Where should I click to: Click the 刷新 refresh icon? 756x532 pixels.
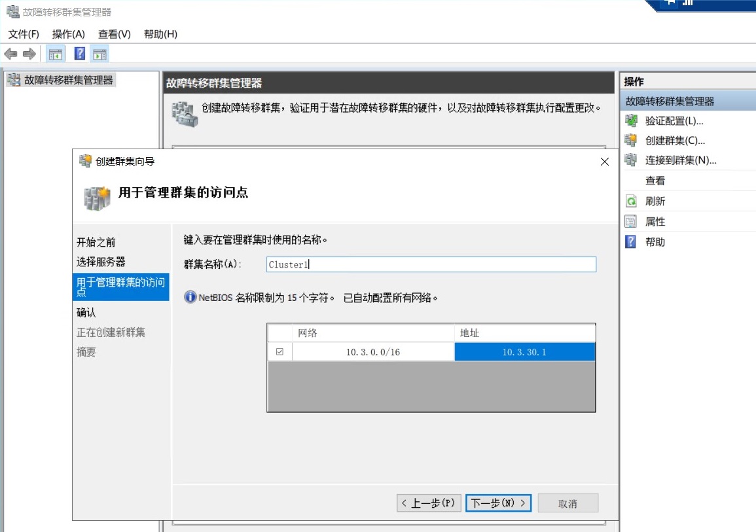tap(630, 201)
